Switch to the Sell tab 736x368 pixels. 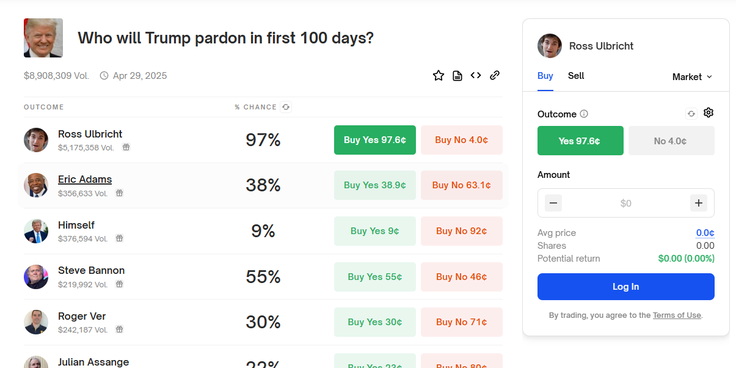click(576, 76)
